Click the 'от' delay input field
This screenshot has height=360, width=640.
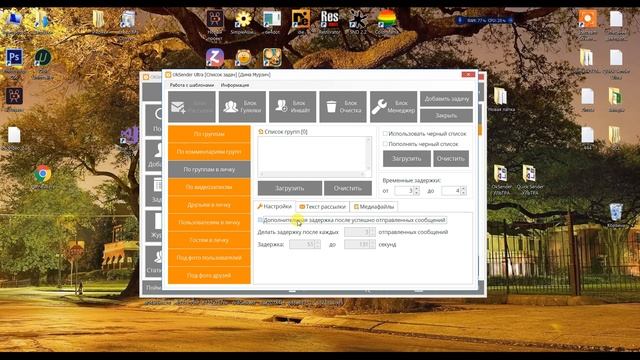pos(404,191)
